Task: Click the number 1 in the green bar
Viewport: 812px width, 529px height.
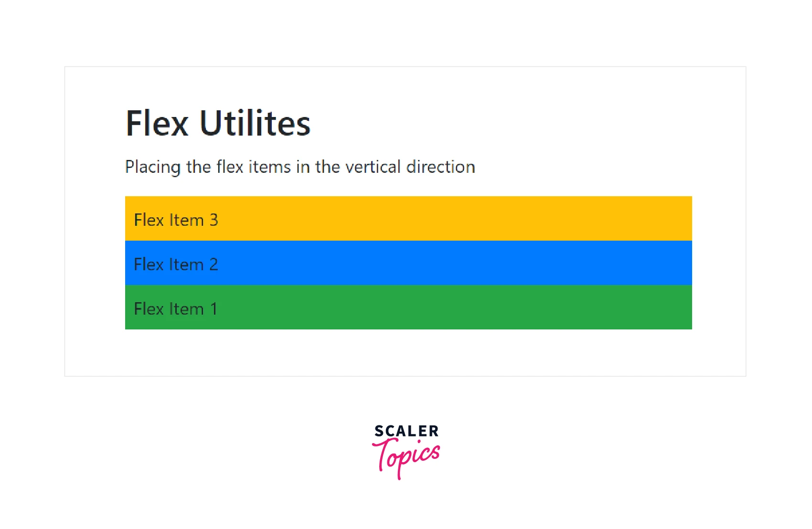Action: (x=214, y=309)
